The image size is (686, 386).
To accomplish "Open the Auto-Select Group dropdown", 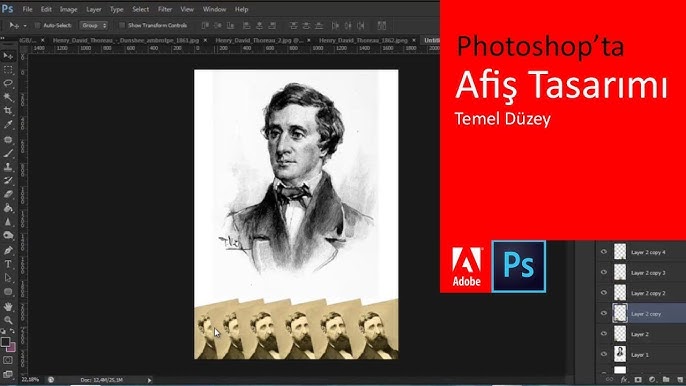I will pyautogui.click(x=94, y=25).
